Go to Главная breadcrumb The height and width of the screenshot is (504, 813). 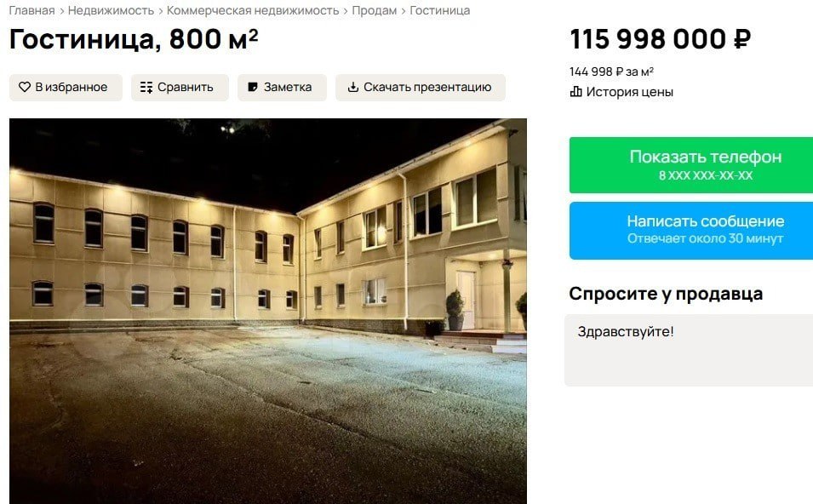tap(31, 10)
